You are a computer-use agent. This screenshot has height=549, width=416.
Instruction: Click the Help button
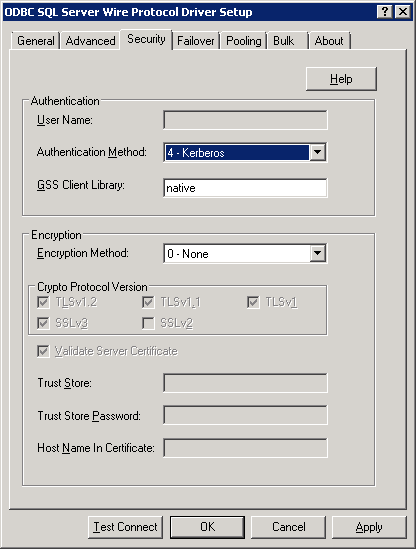tap(341, 79)
